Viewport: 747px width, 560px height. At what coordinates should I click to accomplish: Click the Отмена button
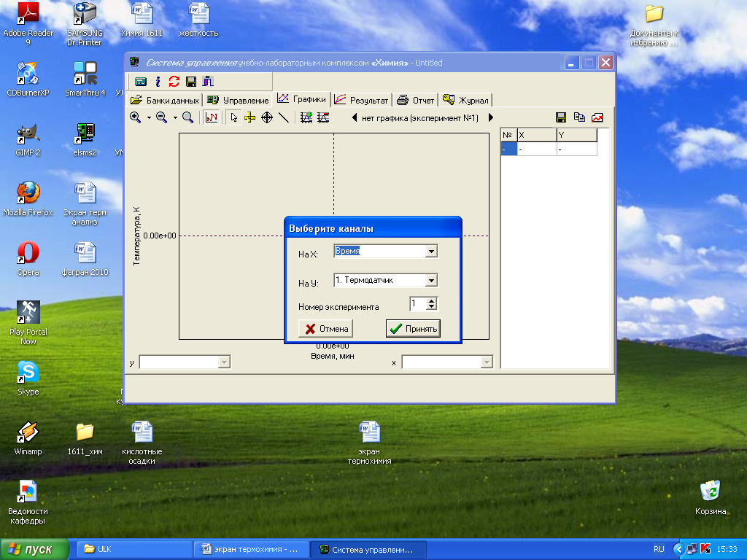tap(325, 329)
